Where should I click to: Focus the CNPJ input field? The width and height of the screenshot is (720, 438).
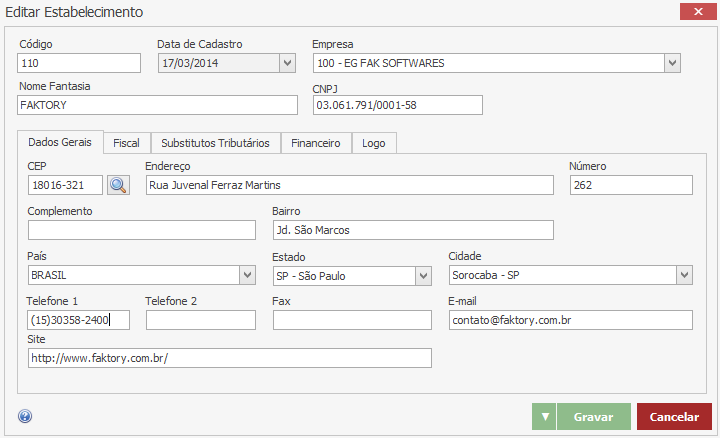(x=397, y=105)
